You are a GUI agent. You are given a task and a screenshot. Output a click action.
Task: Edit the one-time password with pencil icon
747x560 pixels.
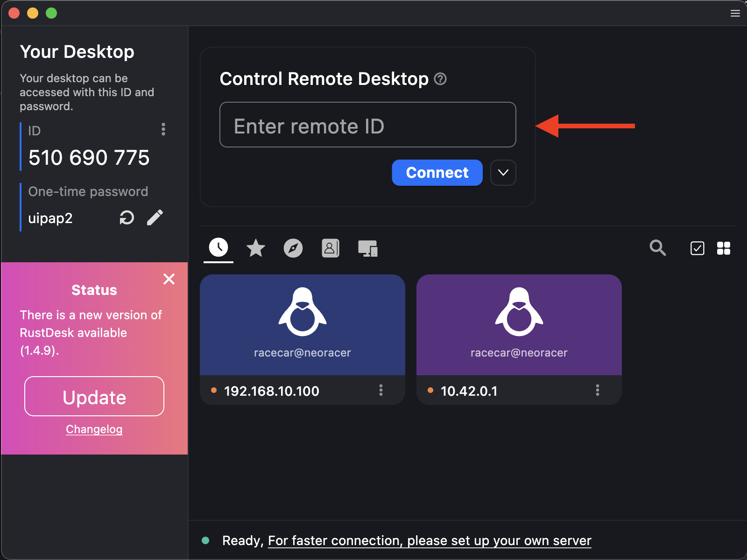(x=155, y=217)
